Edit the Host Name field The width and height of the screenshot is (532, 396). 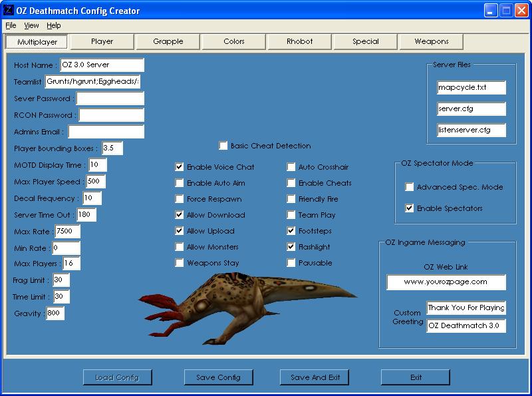click(x=102, y=65)
